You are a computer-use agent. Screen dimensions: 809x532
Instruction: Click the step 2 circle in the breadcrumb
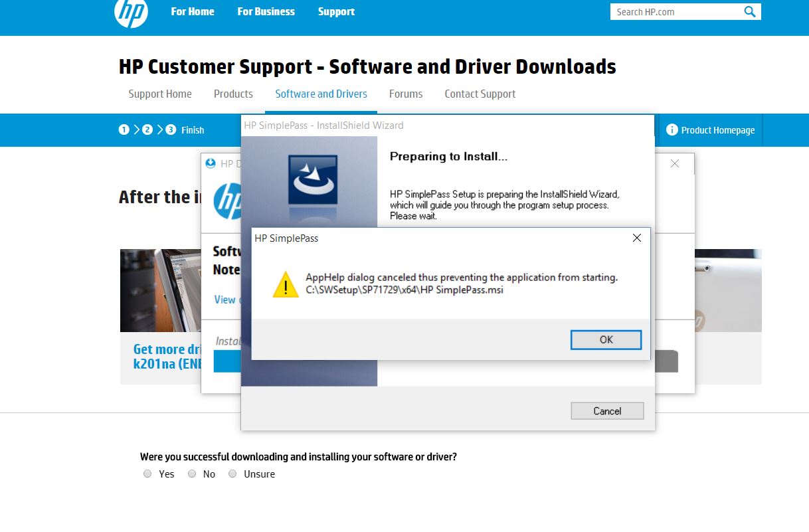147,130
